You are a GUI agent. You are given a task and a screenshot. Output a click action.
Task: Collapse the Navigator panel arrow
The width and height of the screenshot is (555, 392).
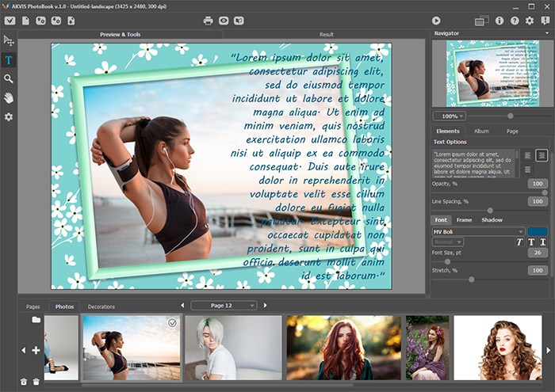547,33
